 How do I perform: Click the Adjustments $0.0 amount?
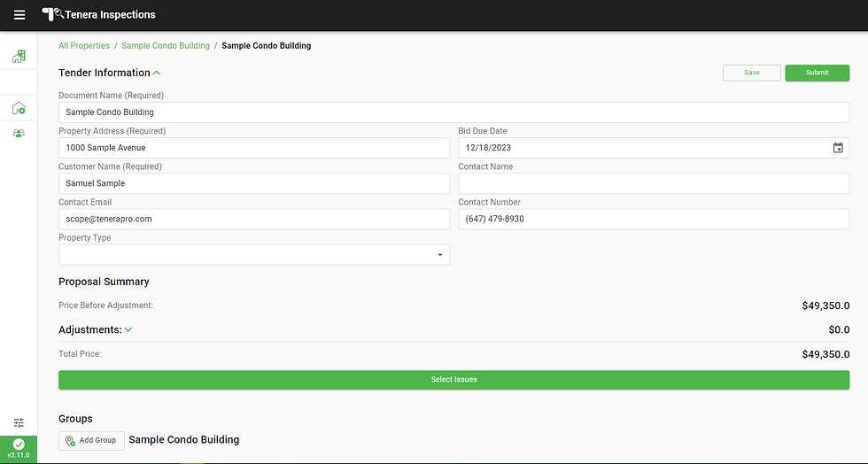click(839, 330)
